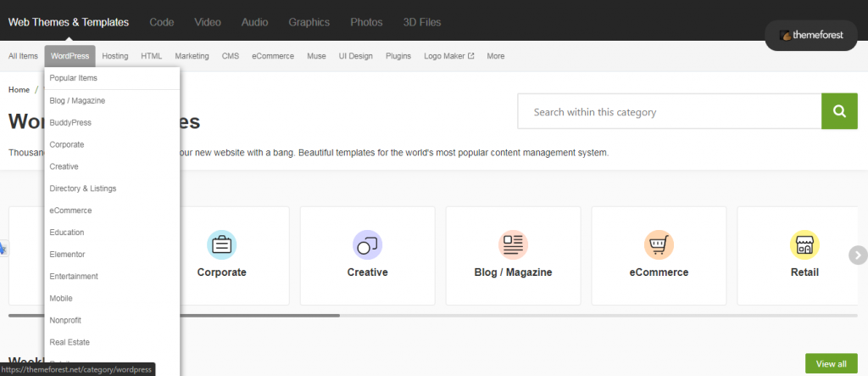Open the Marketing category menu
Viewport: 868px width, 376px height.
[192, 56]
